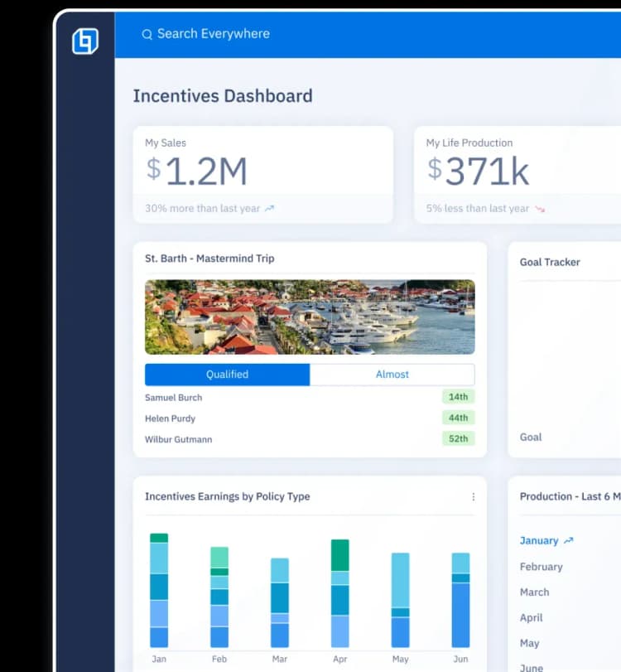Viewport: 621px width, 672px height.
Task: Click the trend arrow next to January
Action: click(x=568, y=540)
